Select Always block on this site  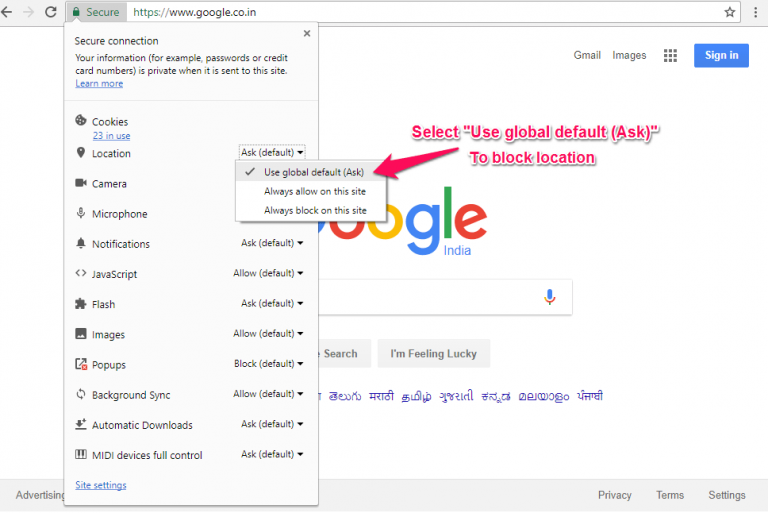311,210
